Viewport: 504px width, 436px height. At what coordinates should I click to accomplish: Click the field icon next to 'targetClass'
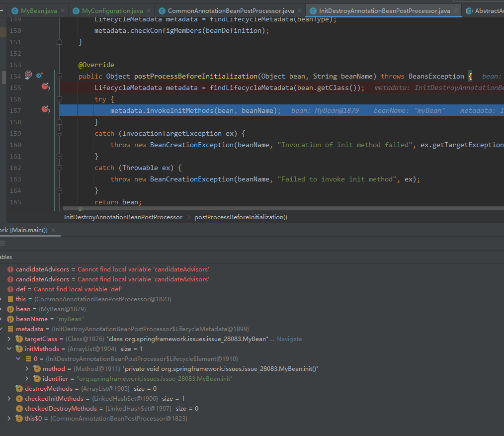point(19,339)
